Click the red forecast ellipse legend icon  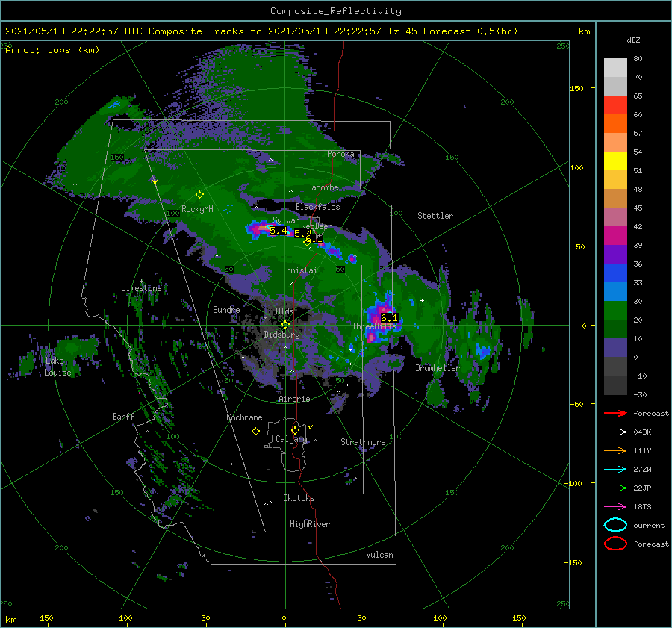tap(615, 544)
